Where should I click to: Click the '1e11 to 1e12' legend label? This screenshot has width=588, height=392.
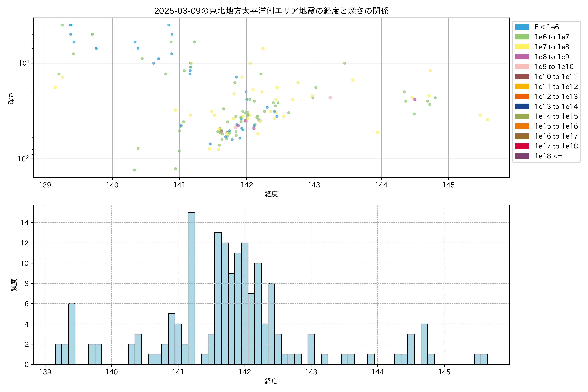(x=556, y=87)
